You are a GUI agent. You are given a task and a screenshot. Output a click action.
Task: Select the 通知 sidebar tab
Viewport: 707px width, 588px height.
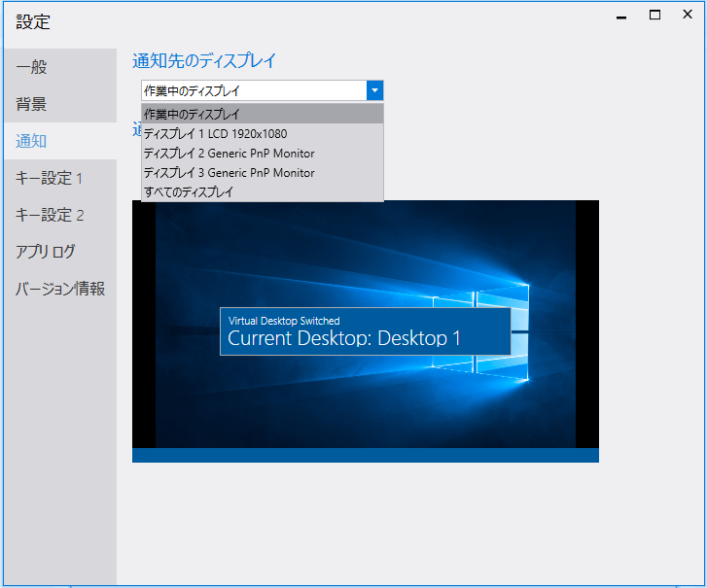(x=60, y=141)
